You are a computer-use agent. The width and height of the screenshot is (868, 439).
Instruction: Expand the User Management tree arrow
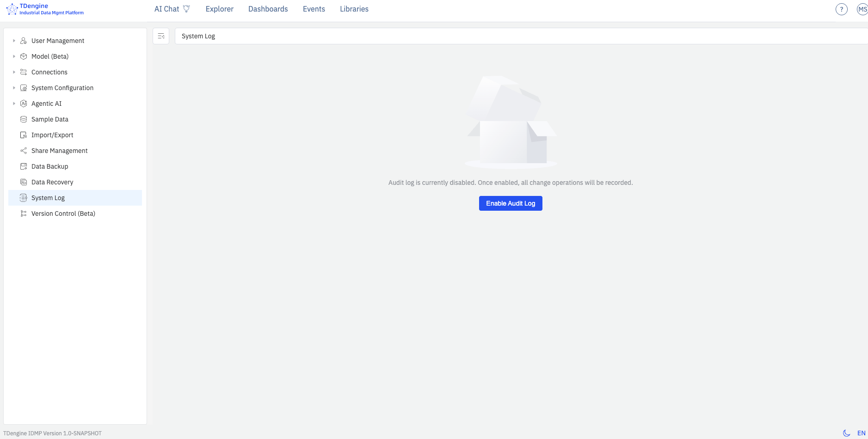(14, 41)
